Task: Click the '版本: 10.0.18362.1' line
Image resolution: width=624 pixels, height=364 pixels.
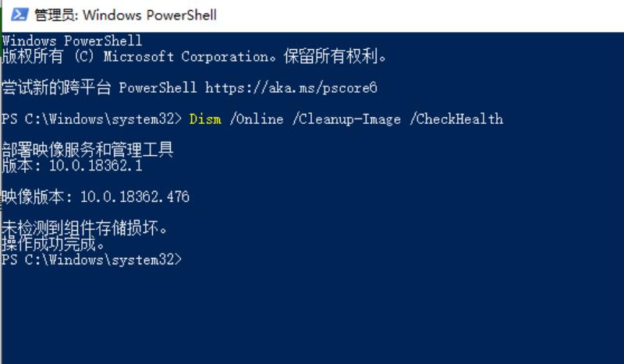Action: (x=72, y=165)
